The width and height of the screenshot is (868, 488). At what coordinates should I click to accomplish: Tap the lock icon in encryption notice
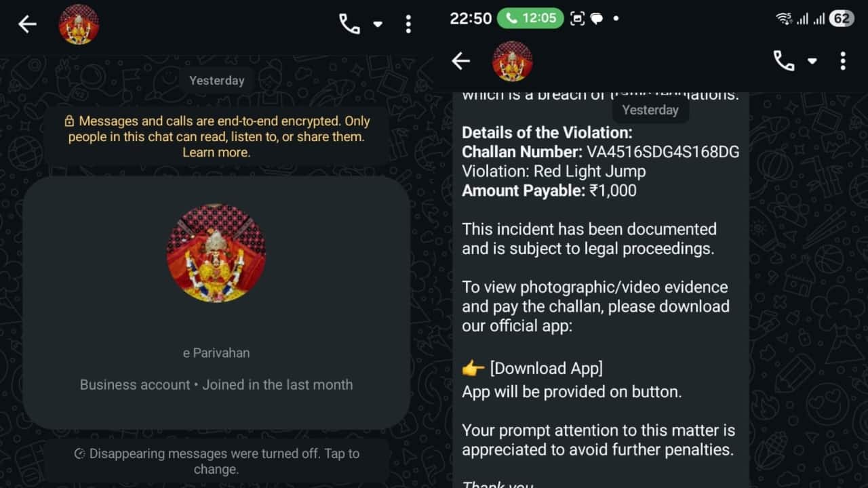(69, 121)
